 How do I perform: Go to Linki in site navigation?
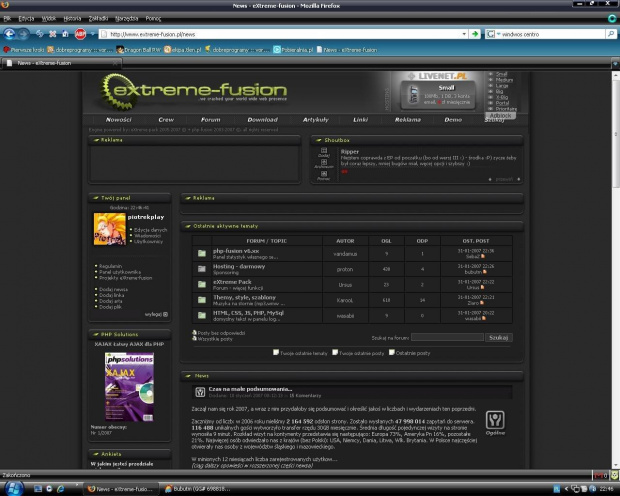361,119
